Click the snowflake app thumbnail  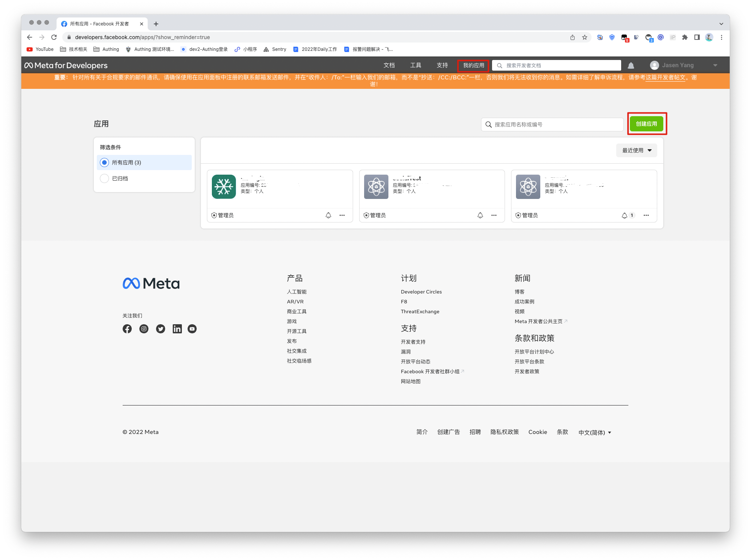tap(224, 186)
